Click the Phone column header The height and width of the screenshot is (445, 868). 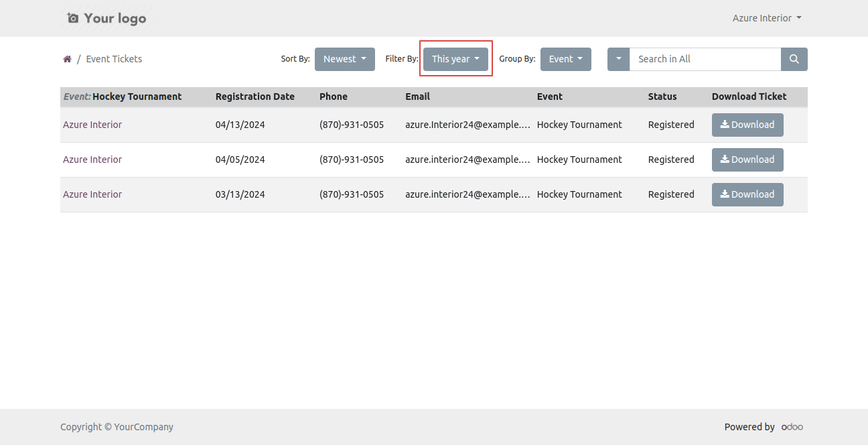coord(334,97)
